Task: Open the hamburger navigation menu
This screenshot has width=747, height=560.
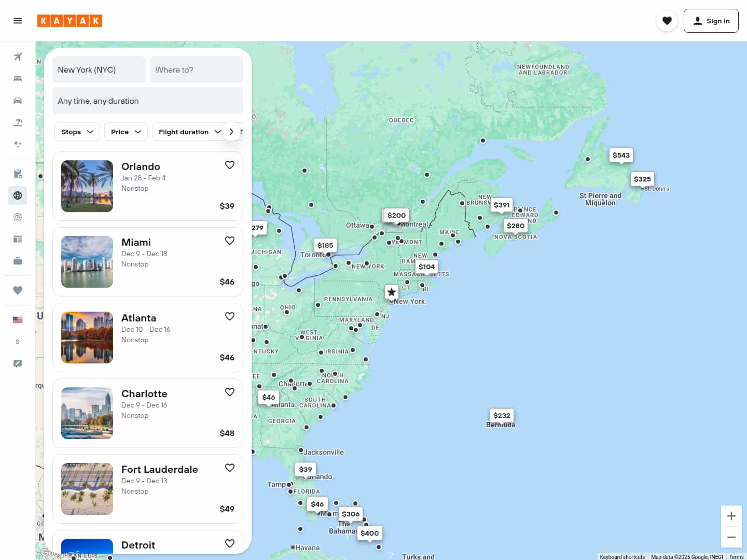Action: coord(18,21)
